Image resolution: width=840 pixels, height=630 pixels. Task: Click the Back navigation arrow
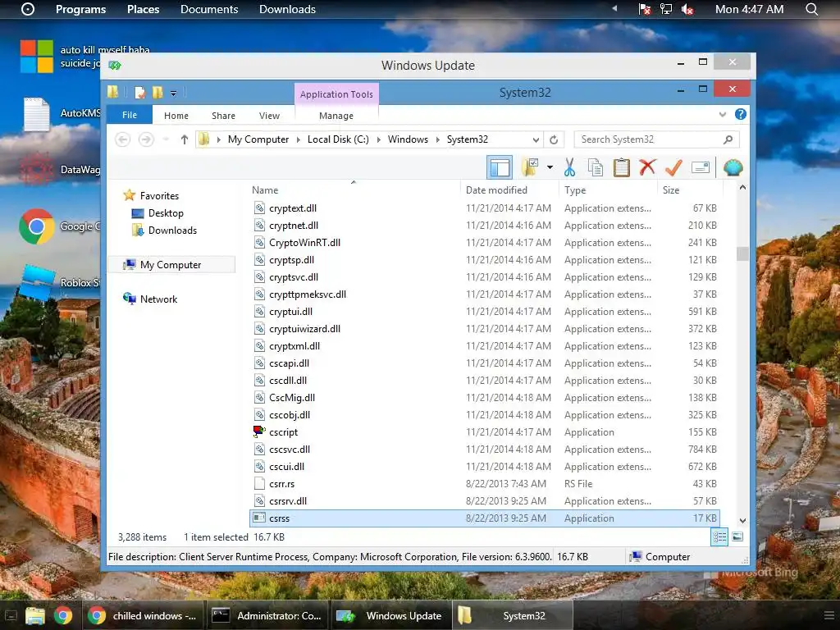tap(123, 139)
